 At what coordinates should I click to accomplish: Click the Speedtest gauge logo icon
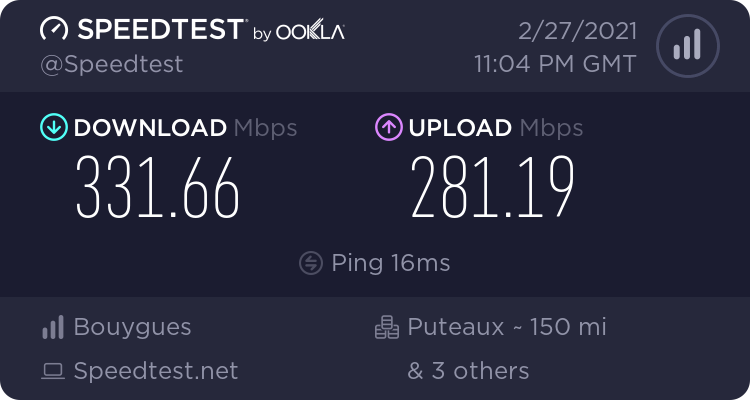(x=54, y=29)
